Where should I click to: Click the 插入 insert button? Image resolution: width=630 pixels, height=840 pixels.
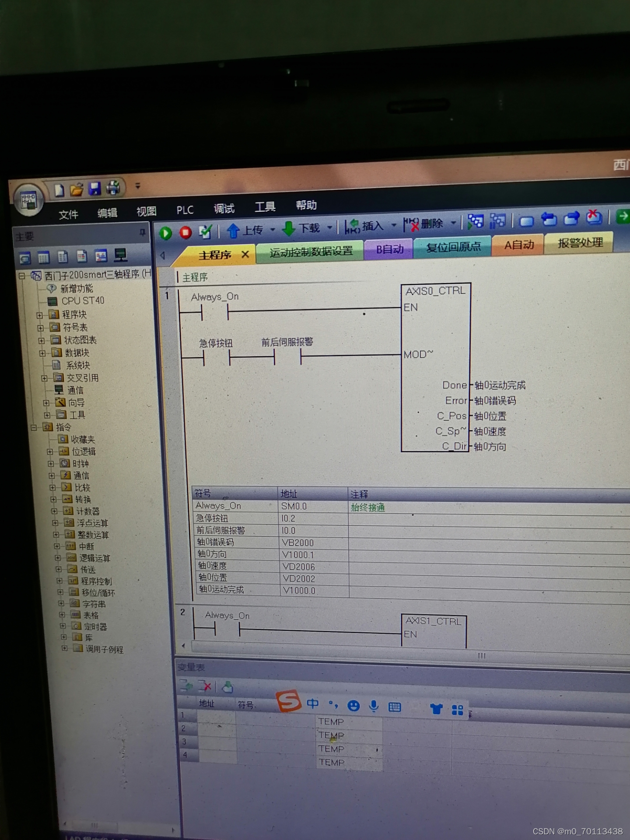364,226
